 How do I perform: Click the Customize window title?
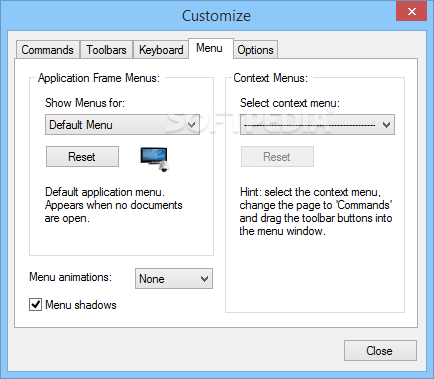[216, 16]
